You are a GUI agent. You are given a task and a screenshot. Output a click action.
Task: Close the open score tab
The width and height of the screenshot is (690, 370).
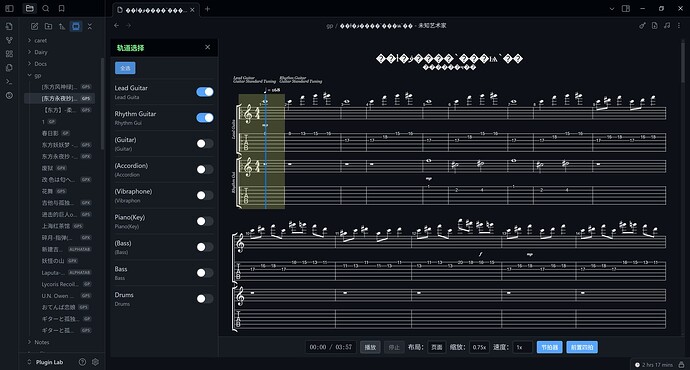coord(192,10)
